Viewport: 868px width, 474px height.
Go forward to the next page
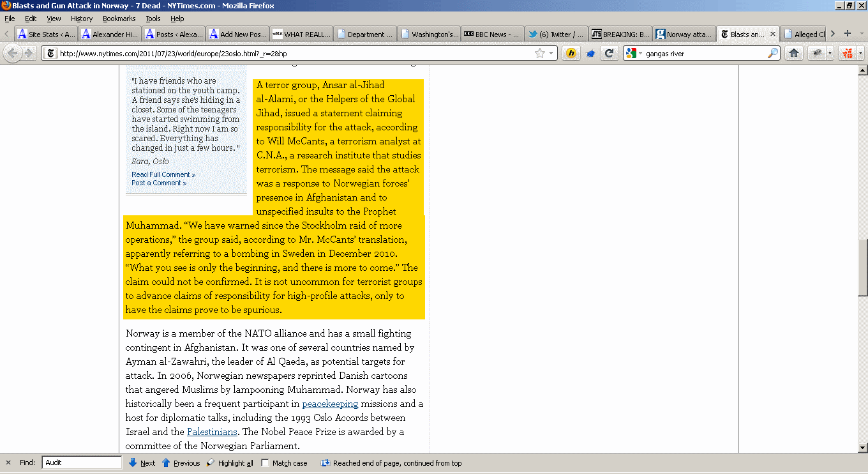pyautogui.click(x=29, y=53)
